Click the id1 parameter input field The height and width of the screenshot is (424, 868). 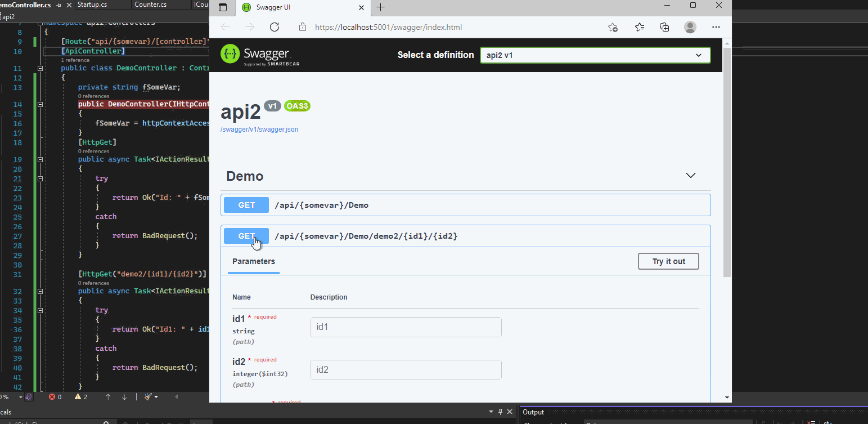[x=406, y=327]
